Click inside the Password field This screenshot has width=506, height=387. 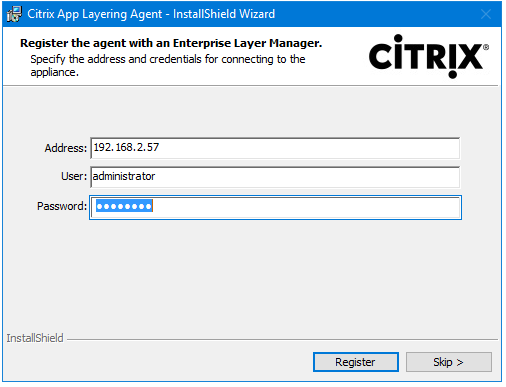pyautogui.click(x=275, y=207)
